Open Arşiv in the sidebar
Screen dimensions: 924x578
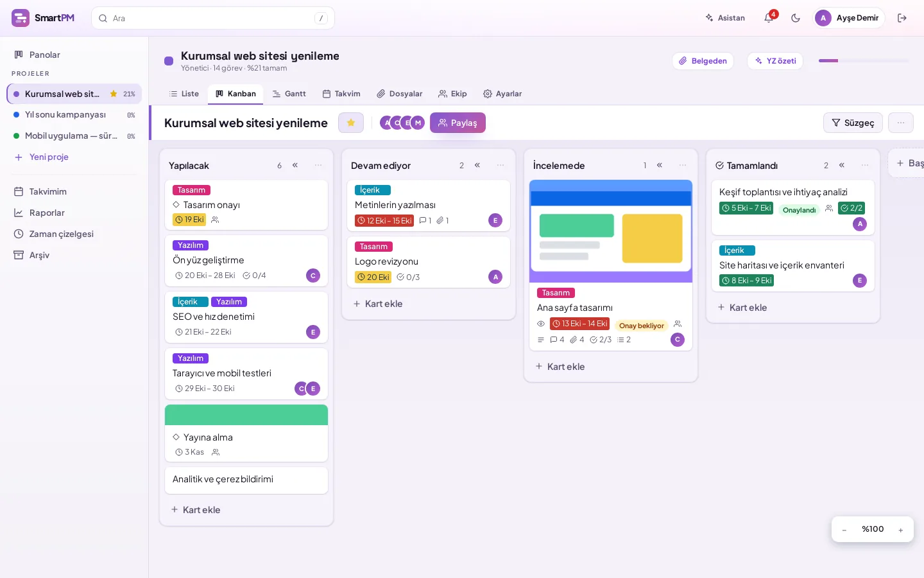74,255
